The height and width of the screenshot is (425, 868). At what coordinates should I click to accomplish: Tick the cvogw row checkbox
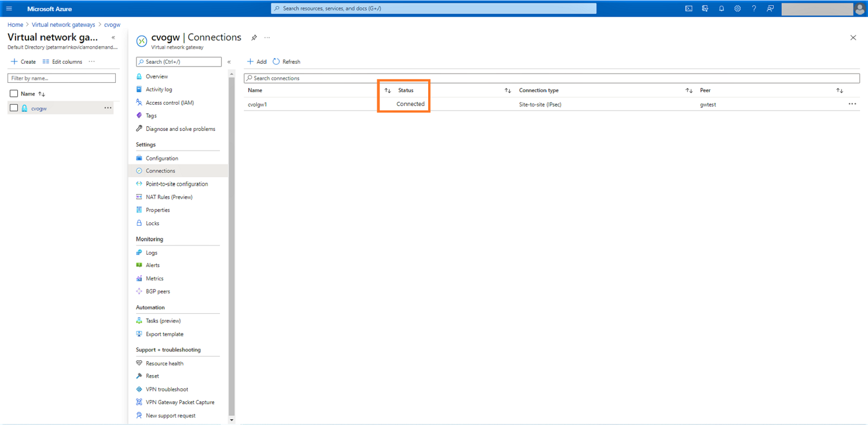[x=14, y=108]
